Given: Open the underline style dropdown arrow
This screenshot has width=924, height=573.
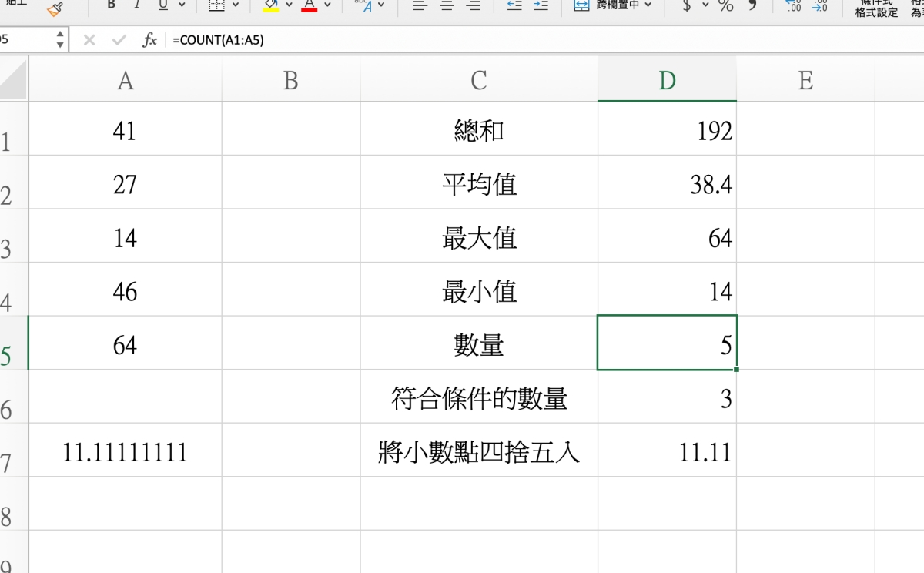Looking at the screenshot, I should pyautogui.click(x=182, y=6).
